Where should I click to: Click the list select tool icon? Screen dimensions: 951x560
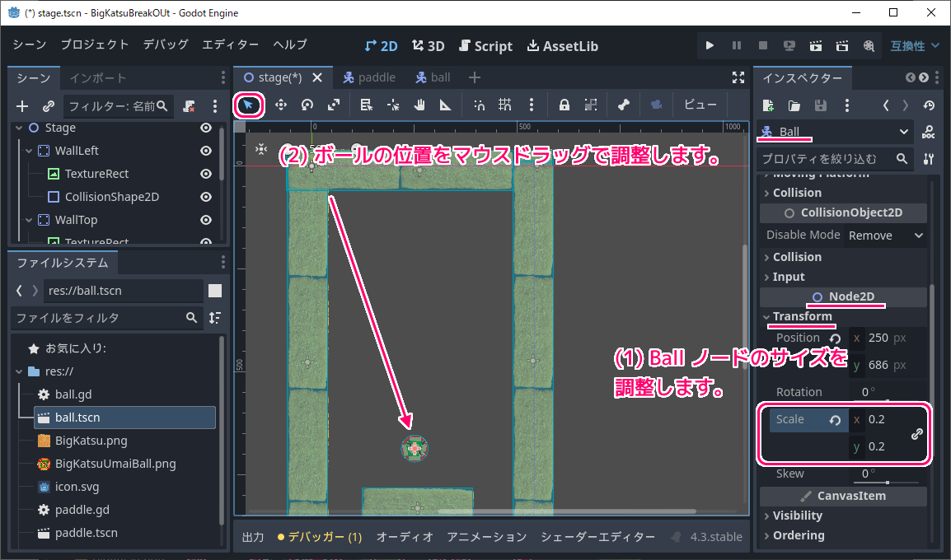click(367, 105)
